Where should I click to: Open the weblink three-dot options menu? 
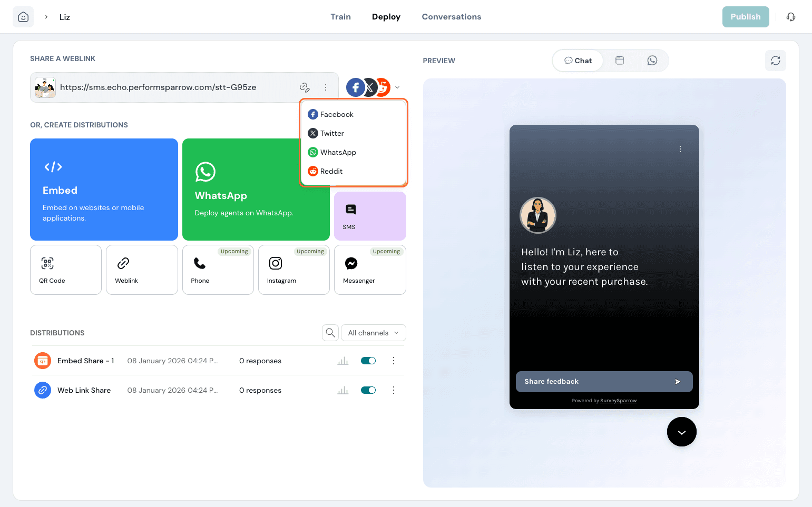326,87
